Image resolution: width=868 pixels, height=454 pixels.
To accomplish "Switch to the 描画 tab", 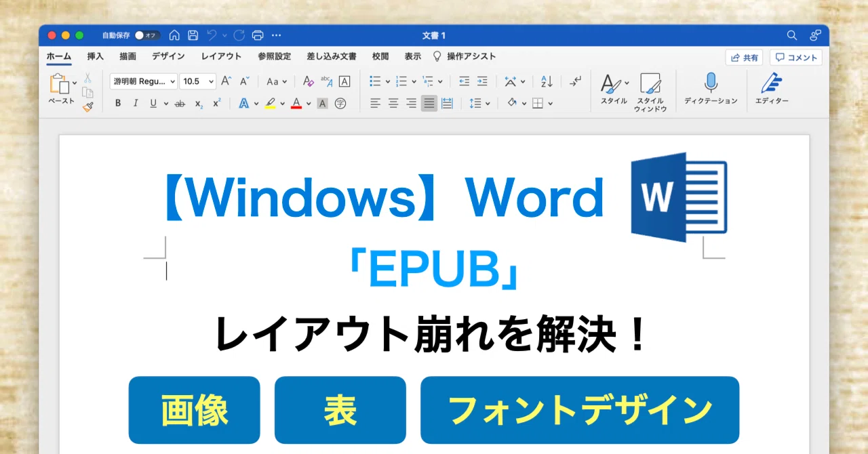I will 127,57.
